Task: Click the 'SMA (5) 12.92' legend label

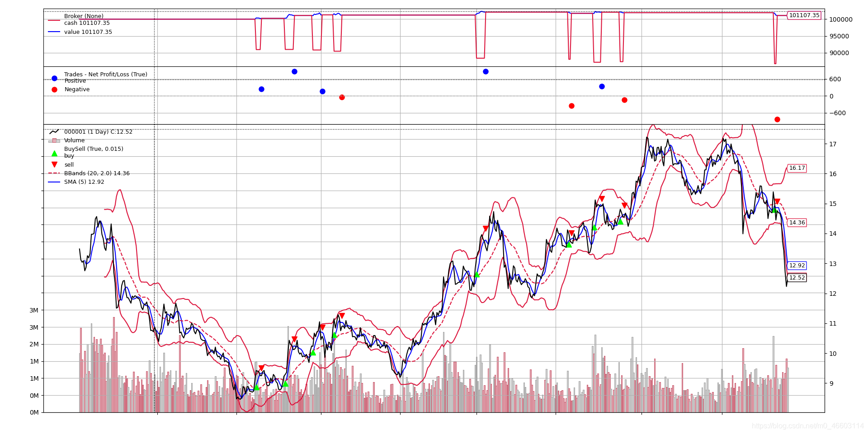Action: click(84, 182)
